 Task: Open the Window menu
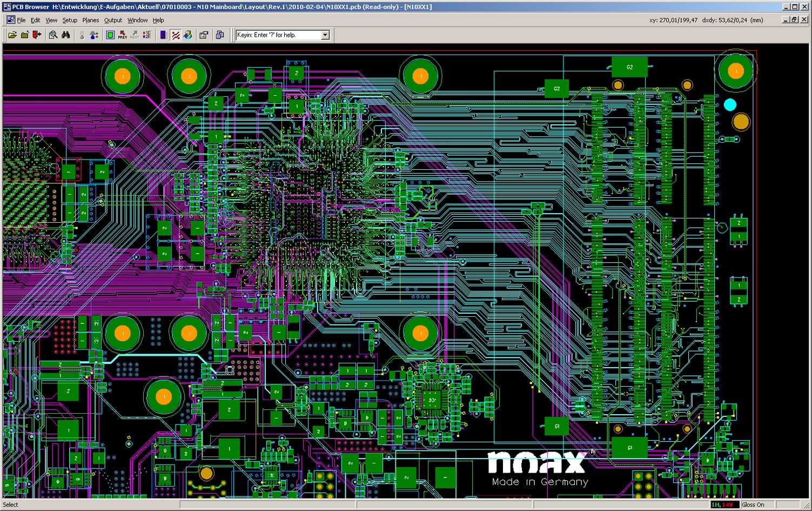coord(137,20)
